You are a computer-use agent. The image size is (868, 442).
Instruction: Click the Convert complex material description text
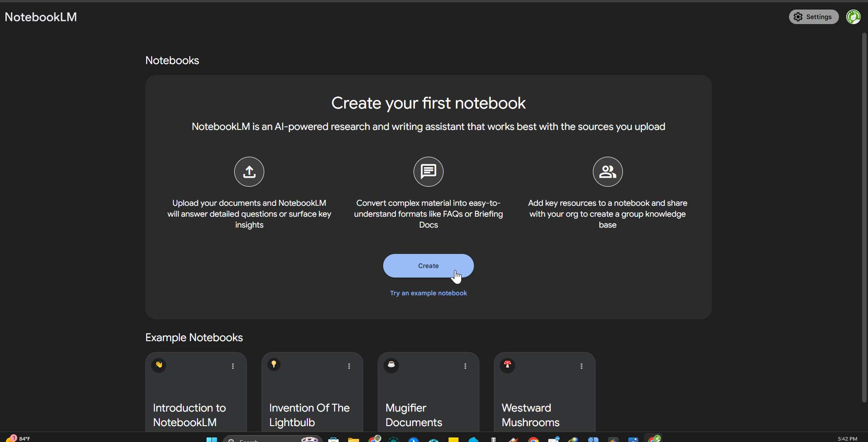[x=429, y=214]
